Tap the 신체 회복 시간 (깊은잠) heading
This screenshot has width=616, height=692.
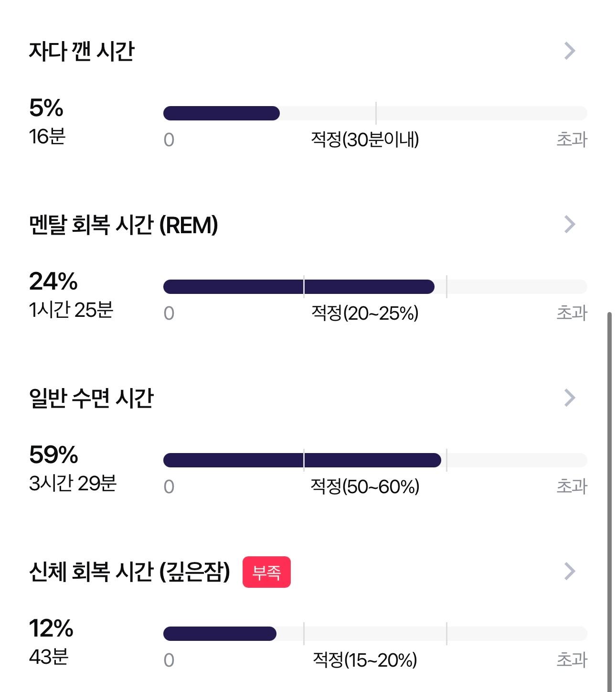(129, 572)
